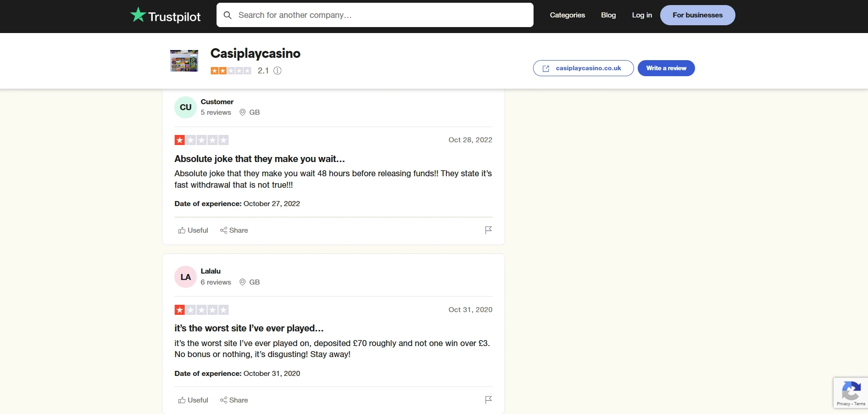Click the reCAPTCHA badge icon
The image size is (868, 414).
click(x=851, y=391)
